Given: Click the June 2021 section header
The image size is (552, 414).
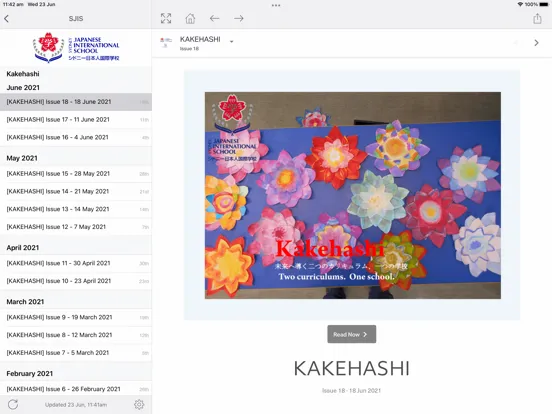Looking at the screenshot, I should (23, 88).
